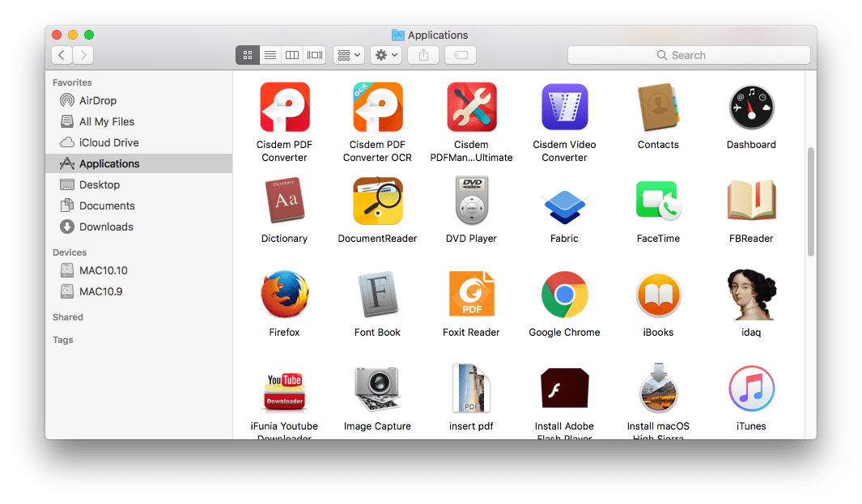This screenshot has height=504, width=862.
Task: Close the Finder window
Action: click(57, 35)
